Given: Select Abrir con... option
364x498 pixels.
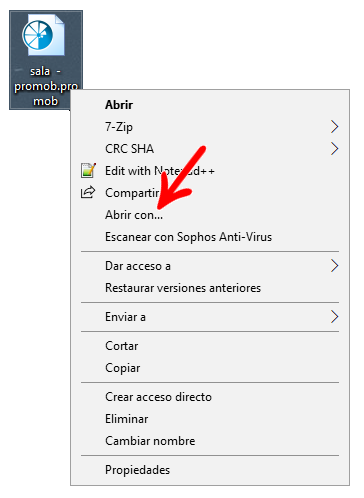Looking at the screenshot, I should pyautogui.click(x=210, y=215).
